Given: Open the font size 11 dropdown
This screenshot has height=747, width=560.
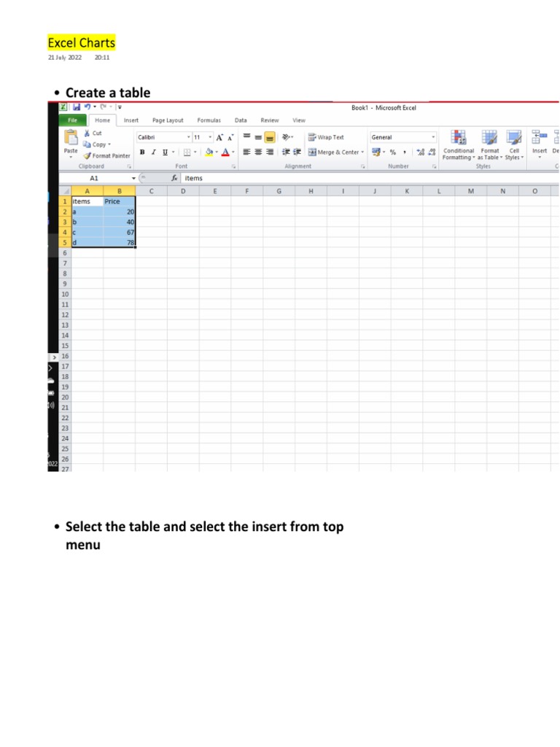Looking at the screenshot, I should (x=210, y=137).
